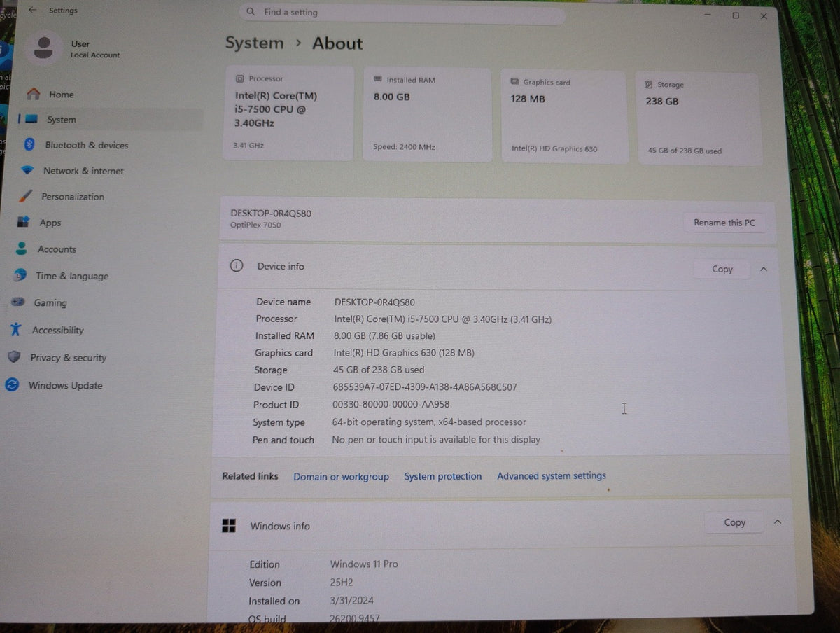Click the Personalization paintbrush icon
840x633 pixels.
pyautogui.click(x=25, y=196)
